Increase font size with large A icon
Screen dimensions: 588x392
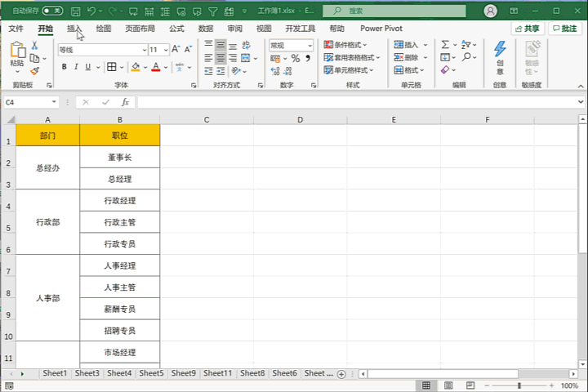176,49
